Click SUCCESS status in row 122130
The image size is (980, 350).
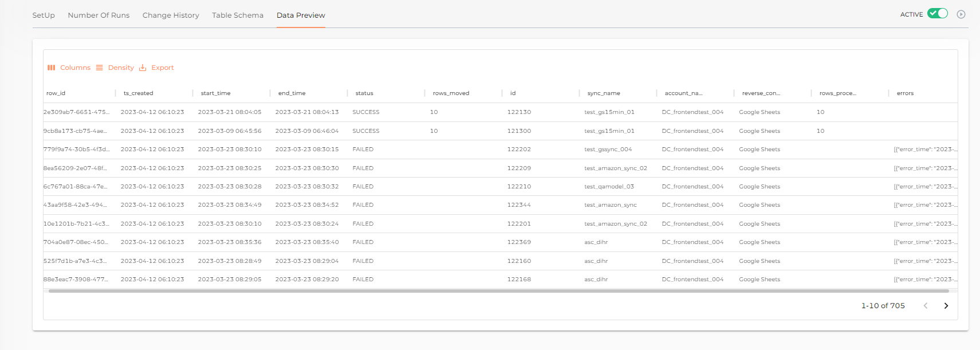[366, 112]
